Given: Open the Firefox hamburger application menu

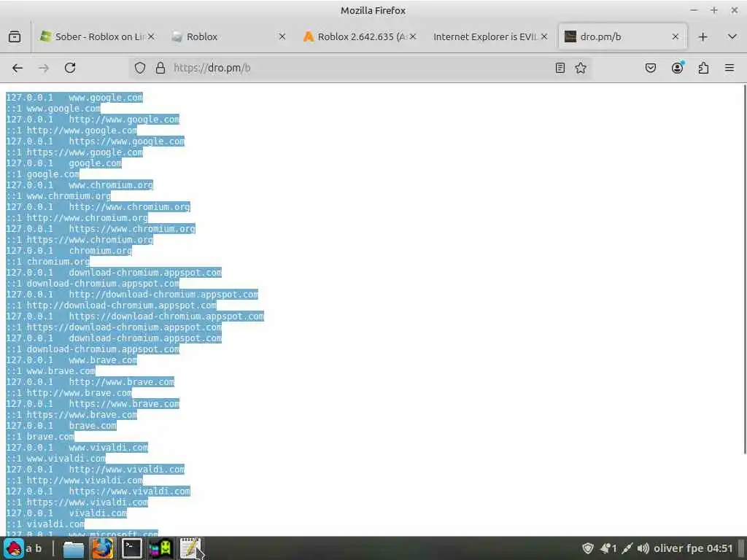Looking at the screenshot, I should tap(729, 68).
